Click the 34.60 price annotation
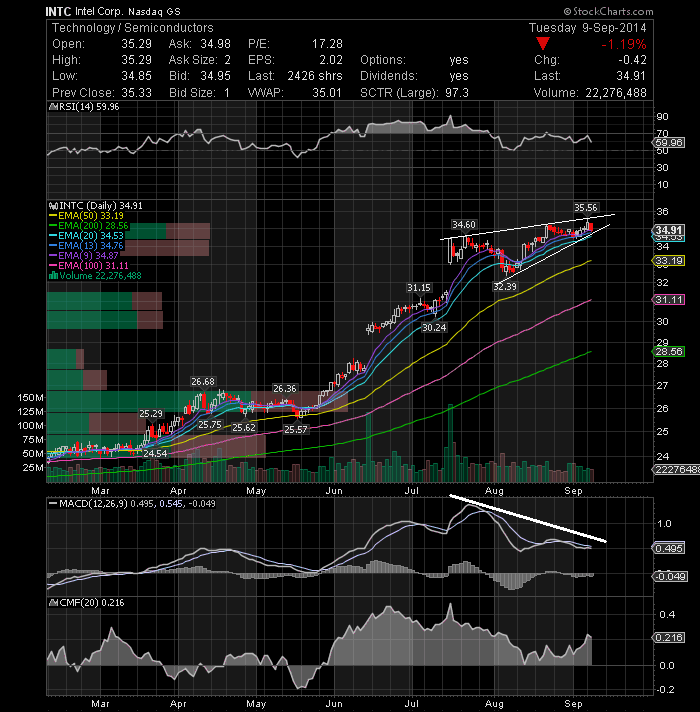Screen dimensions: 700x712 pyautogui.click(x=463, y=224)
